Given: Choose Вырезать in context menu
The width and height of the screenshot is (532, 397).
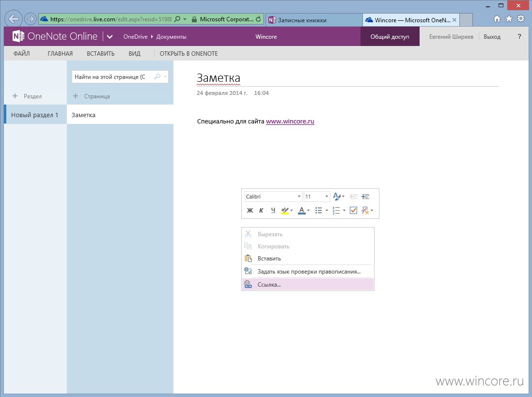Looking at the screenshot, I should [308, 234].
